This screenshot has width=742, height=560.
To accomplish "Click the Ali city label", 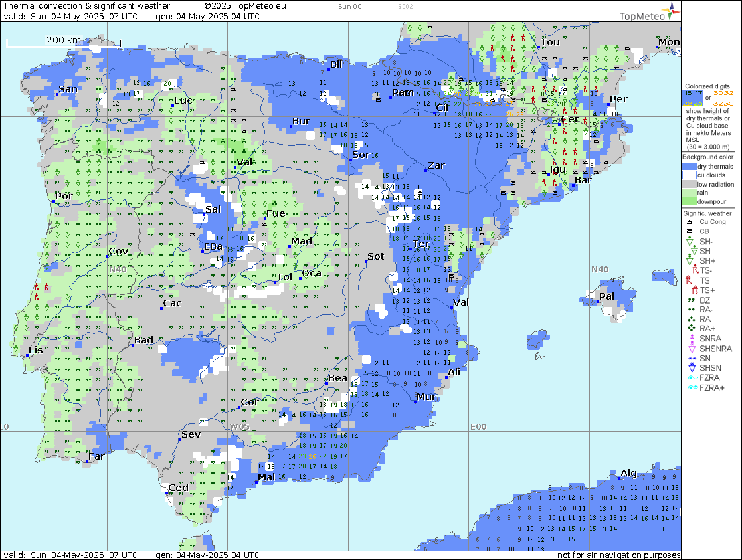I will [x=454, y=372].
